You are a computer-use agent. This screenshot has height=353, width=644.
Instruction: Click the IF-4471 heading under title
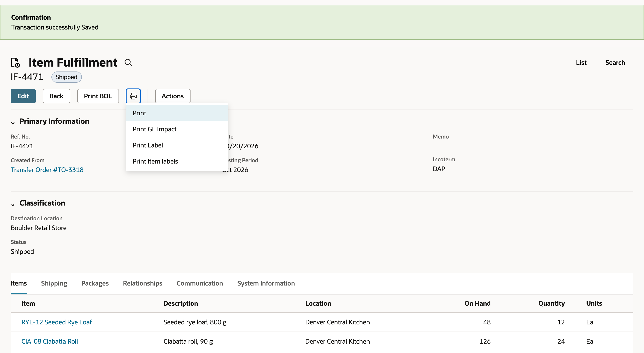click(27, 77)
